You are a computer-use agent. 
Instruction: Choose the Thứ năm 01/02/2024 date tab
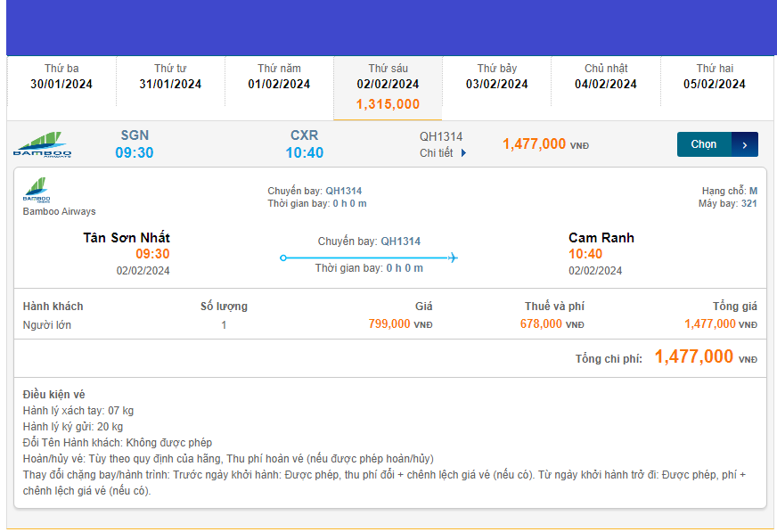click(x=279, y=77)
